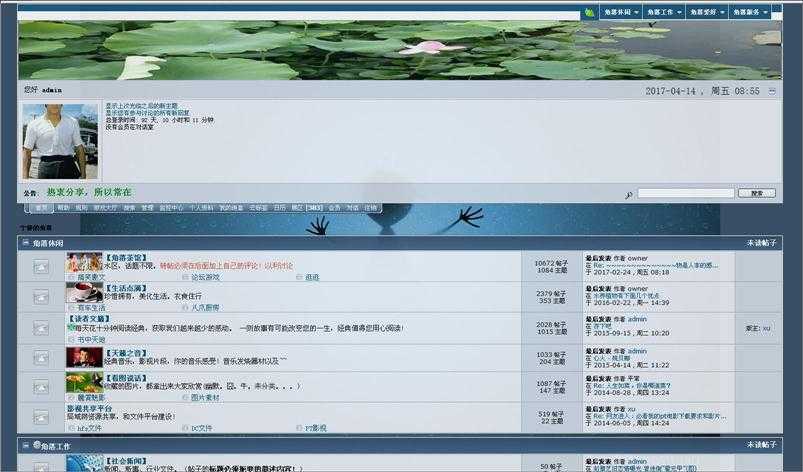Click the 【角落茶馆】 board thumbnail image
Image resolution: width=803 pixels, height=472 pixels.
pyautogui.click(x=84, y=262)
